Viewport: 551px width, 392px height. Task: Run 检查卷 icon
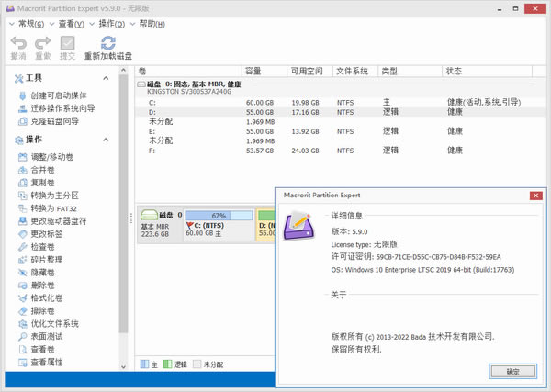coord(22,247)
